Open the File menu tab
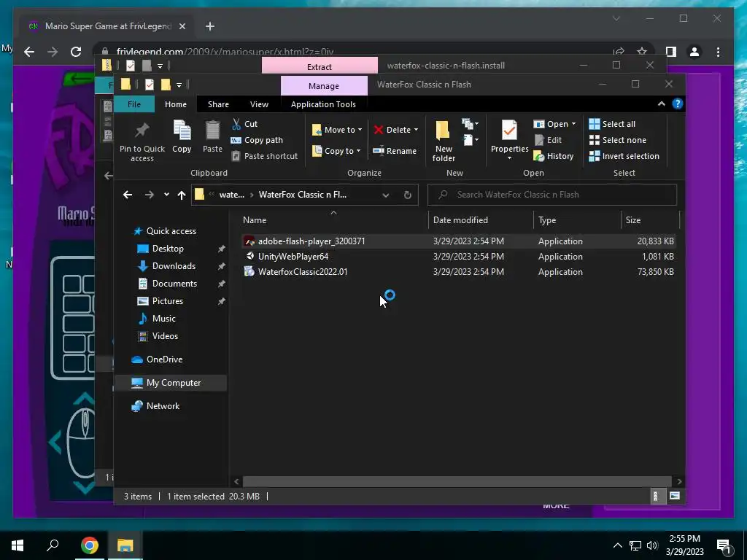This screenshot has width=747, height=560. pos(134,104)
